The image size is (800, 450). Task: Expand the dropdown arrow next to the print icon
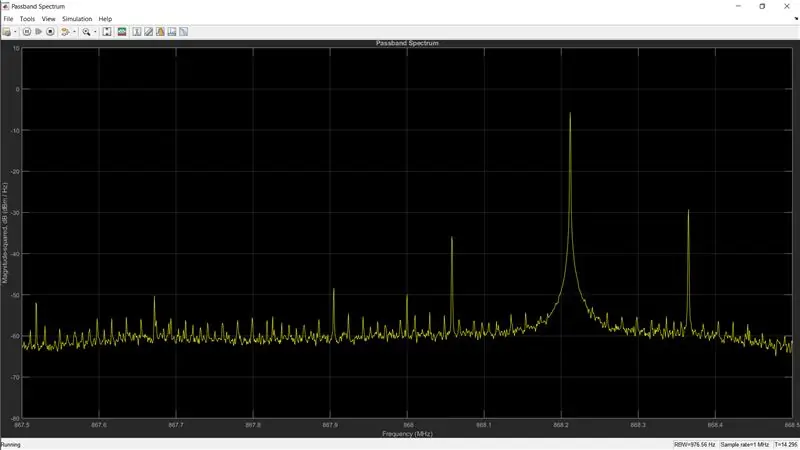click(x=15, y=32)
